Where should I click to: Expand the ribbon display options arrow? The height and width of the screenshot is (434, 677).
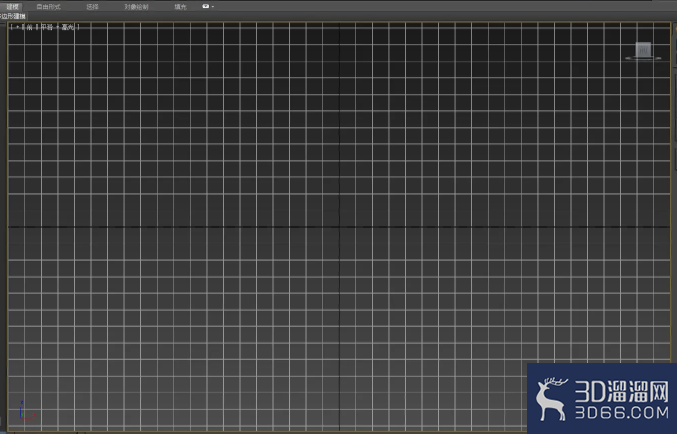pos(213,6)
